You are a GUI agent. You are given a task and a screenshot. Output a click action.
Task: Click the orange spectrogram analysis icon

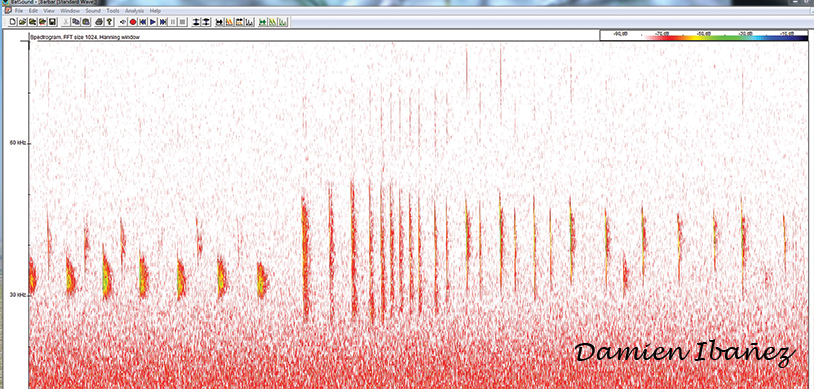[229, 22]
